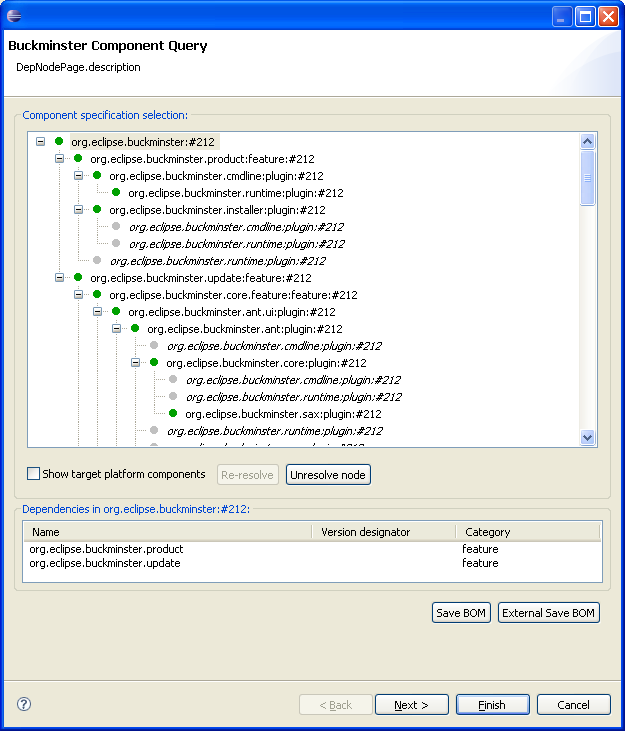Viewport: 625px width, 731px height.
Task: Sort dependencies by Name column header
Action: tap(167, 532)
